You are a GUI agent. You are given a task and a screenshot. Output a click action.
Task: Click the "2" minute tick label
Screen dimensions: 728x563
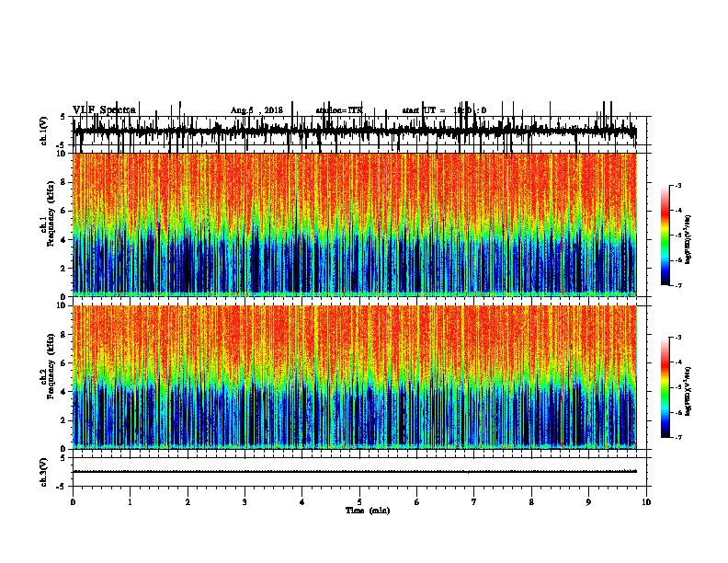click(x=188, y=502)
